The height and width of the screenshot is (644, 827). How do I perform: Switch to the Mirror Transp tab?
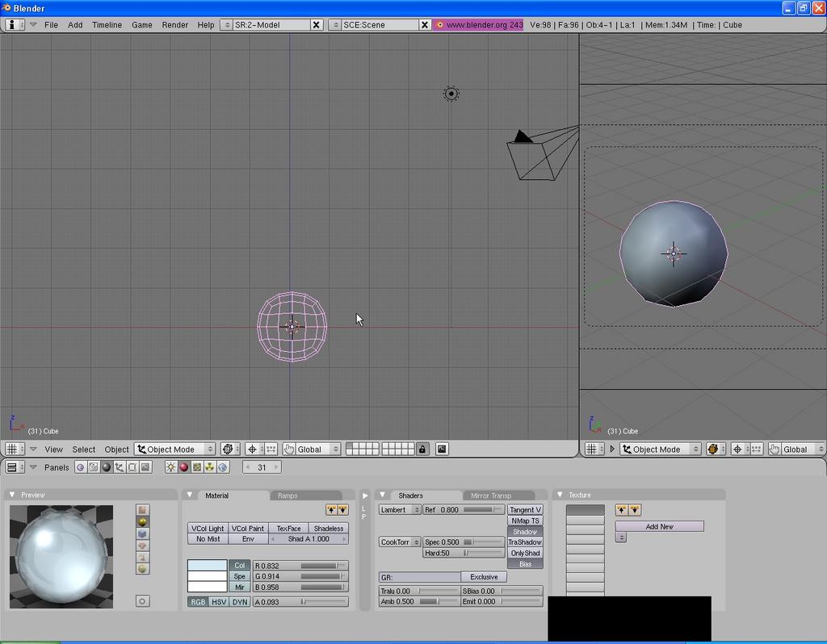click(x=491, y=496)
